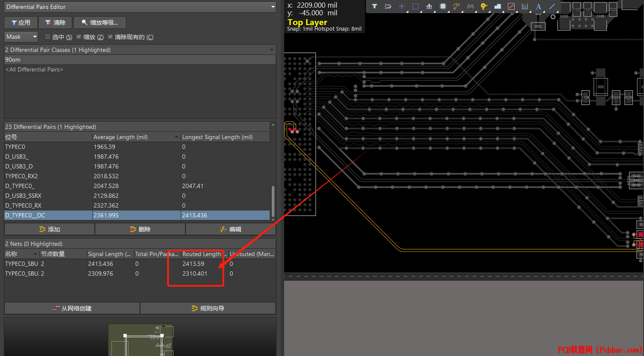Click the 节点数量 column header
The width and height of the screenshot is (644, 356).
point(63,254)
